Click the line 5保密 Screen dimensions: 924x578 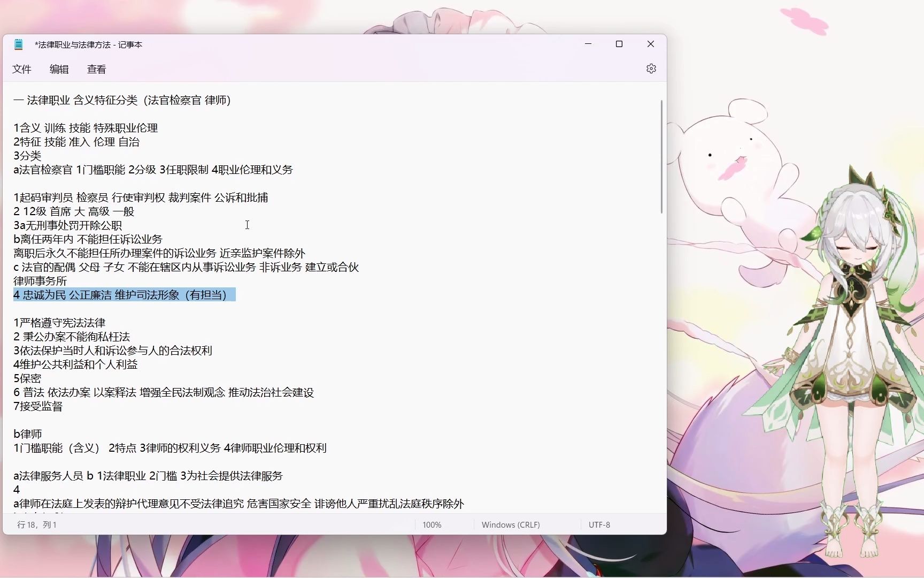click(27, 378)
